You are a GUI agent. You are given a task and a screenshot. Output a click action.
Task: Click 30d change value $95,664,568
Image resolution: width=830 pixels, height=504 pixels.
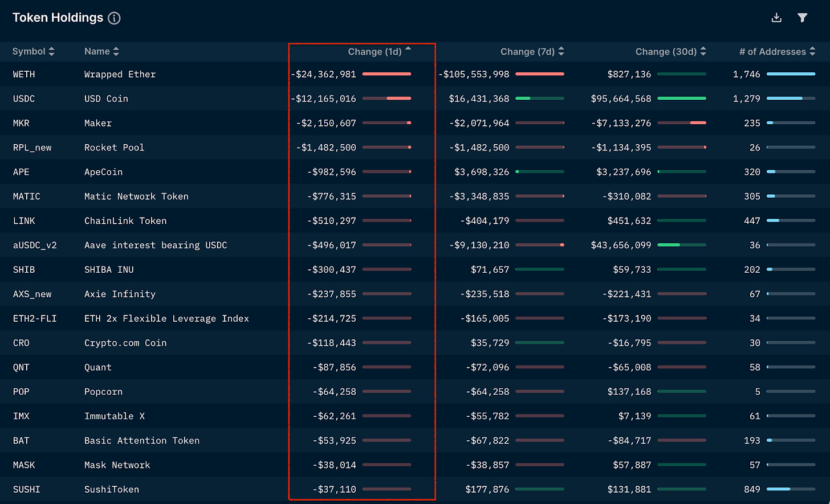[621, 99]
